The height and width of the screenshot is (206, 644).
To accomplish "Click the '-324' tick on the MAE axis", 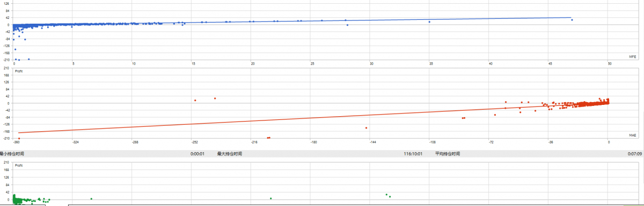I will click(76, 142).
